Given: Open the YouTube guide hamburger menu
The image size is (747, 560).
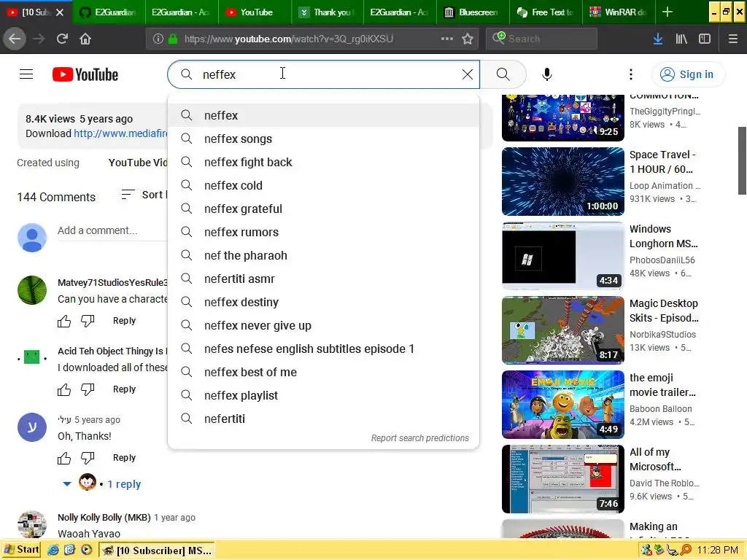Looking at the screenshot, I should coord(26,74).
